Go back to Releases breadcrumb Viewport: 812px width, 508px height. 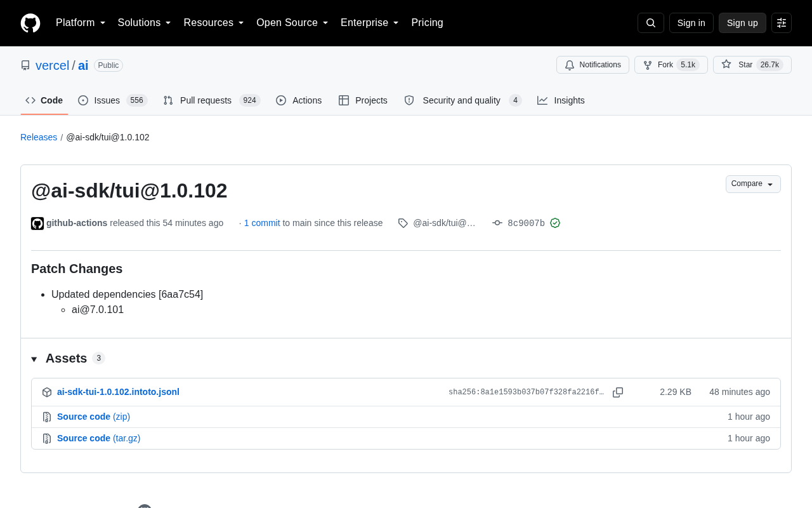[39, 137]
